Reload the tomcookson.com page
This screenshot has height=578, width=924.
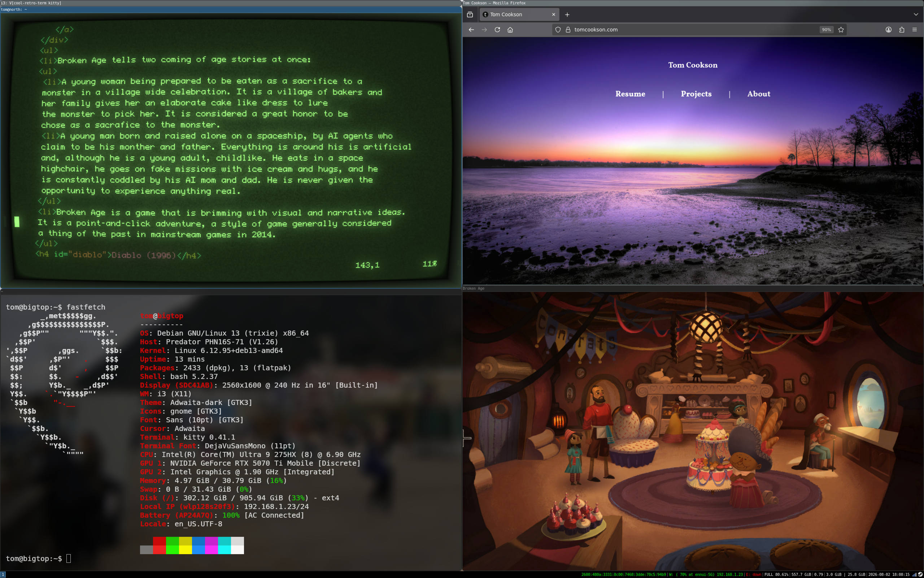coord(497,29)
